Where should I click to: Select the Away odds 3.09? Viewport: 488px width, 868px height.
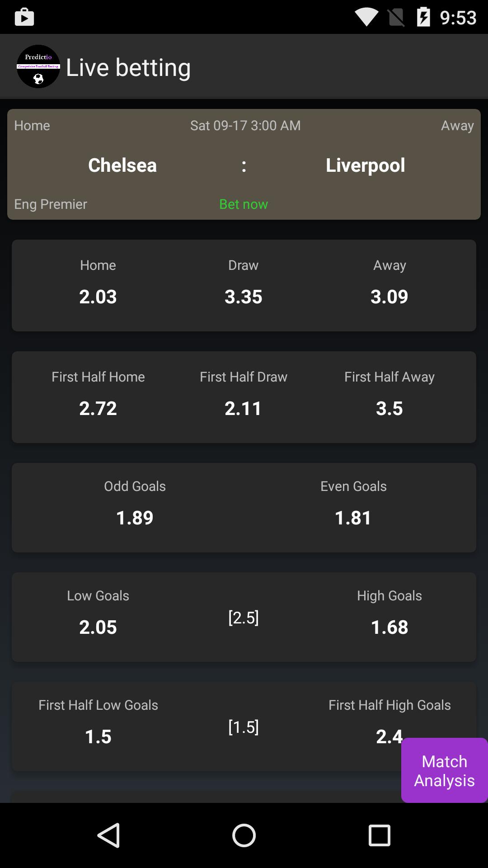pyautogui.click(x=389, y=297)
